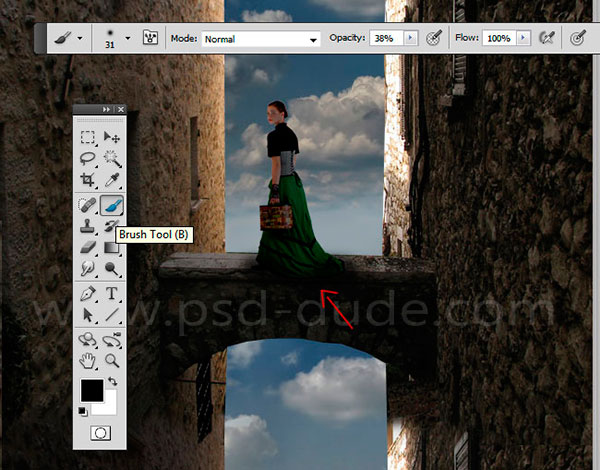Select the Spot Healing Brush tool

(x=88, y=205)
